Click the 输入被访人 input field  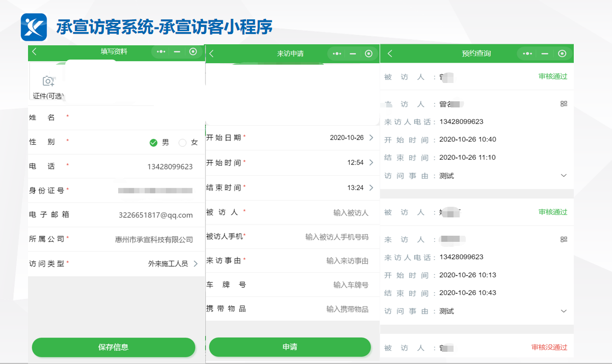click(351, 213)
